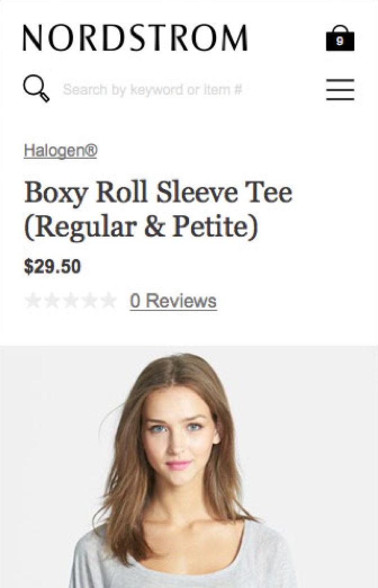Open the hamburger navigation menu
The width and height of the screenshot is (378, 588).
pos(340,90)
